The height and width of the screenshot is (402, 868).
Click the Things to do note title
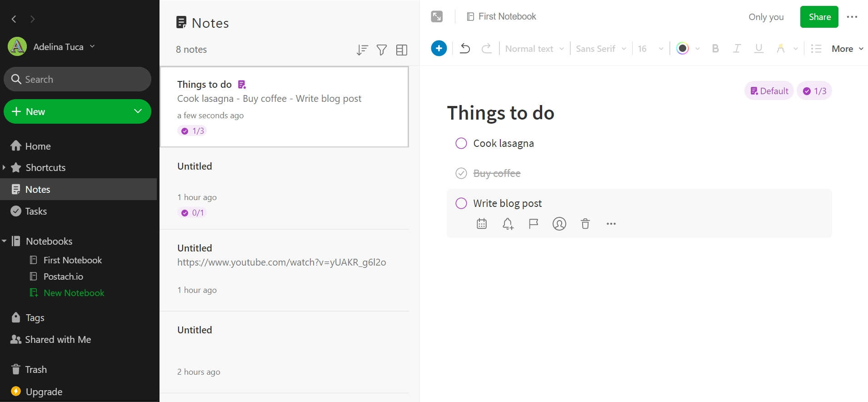point(501,113)
